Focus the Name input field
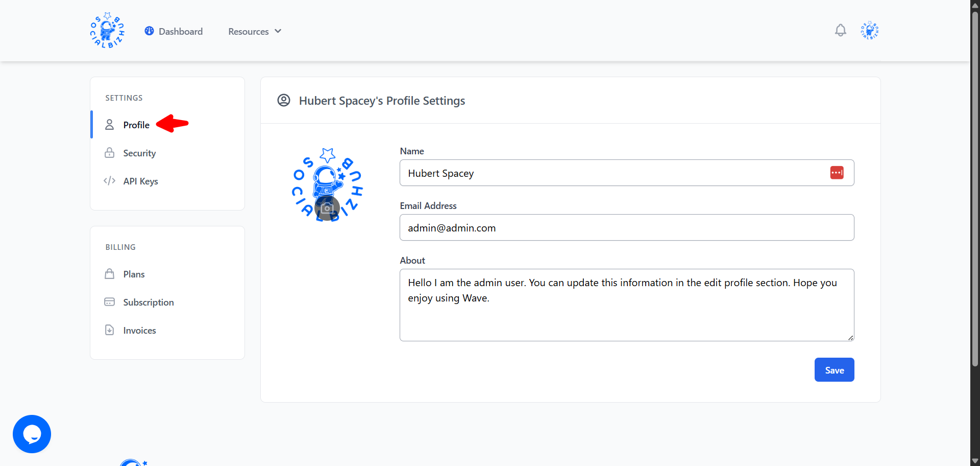Viewport: 980px width, 466px height. pos(627,173)
